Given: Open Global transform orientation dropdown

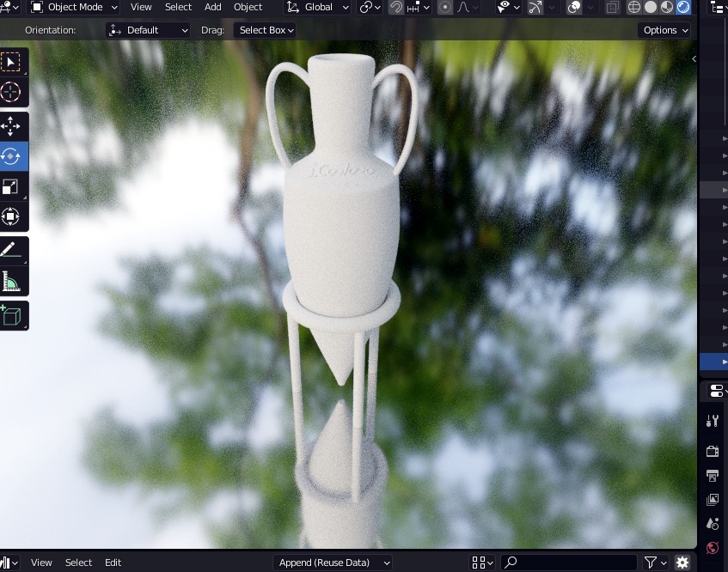Looking at the screenshot, I should pyautogui.click(x=317, y=8).
